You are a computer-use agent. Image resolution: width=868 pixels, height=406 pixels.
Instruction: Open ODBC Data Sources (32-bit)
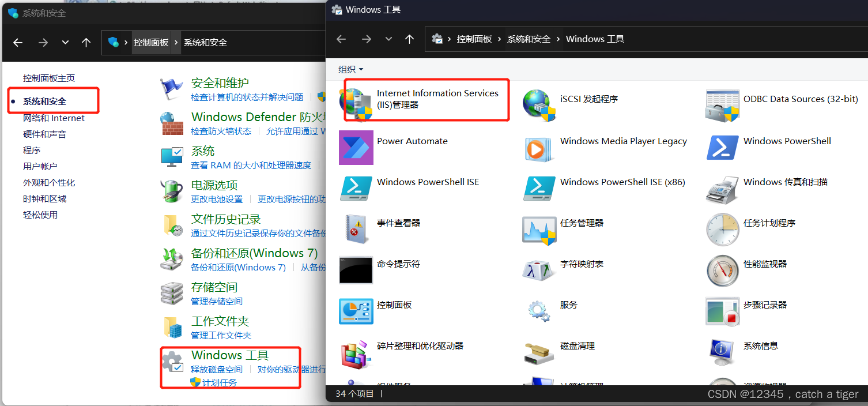(x=801, y=99)
